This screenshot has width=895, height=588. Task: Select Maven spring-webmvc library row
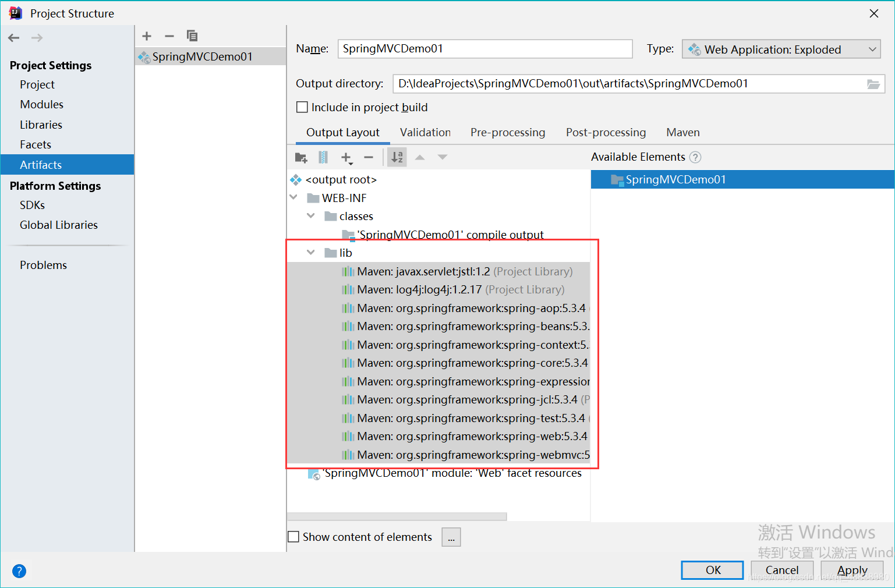438,455
